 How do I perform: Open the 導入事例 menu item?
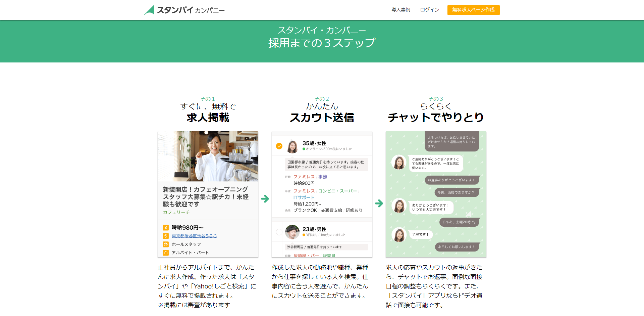[x=400, y=10]
